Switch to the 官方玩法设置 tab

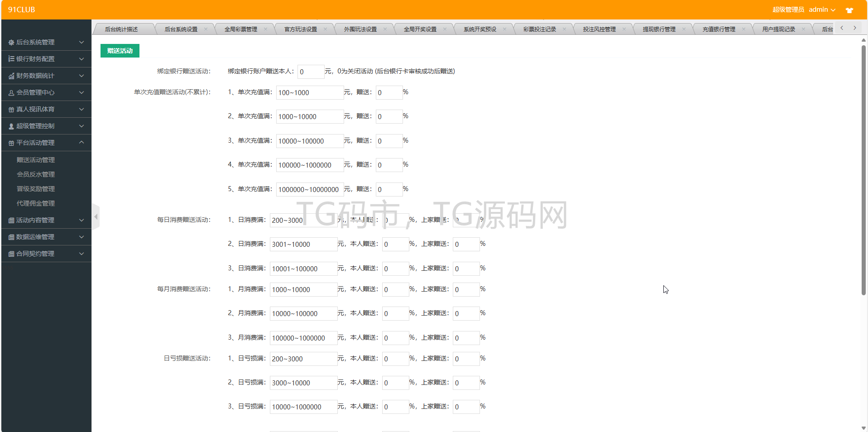[x=301, y=29]
